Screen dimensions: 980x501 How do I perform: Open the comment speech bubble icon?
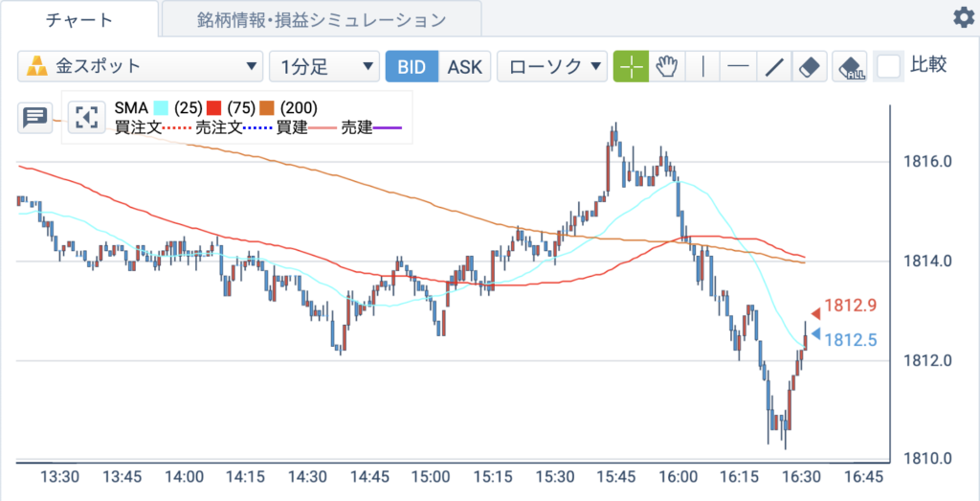[x=35, y=118]
